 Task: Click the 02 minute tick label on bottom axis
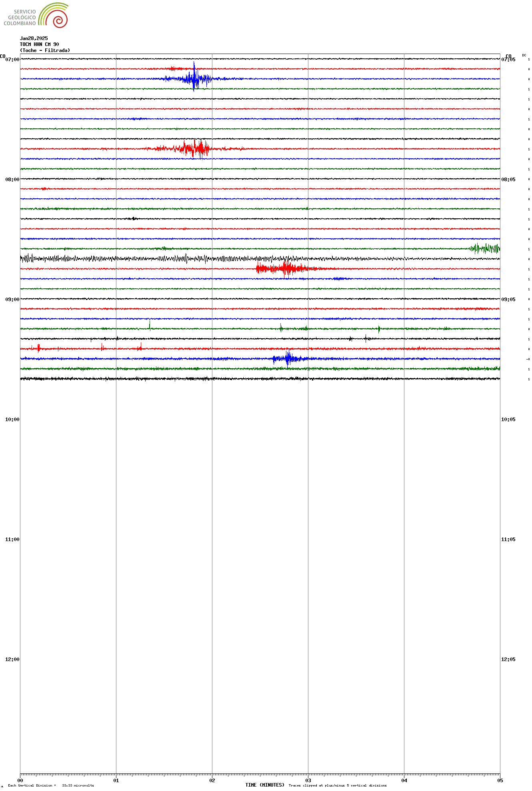pos(212,780)
